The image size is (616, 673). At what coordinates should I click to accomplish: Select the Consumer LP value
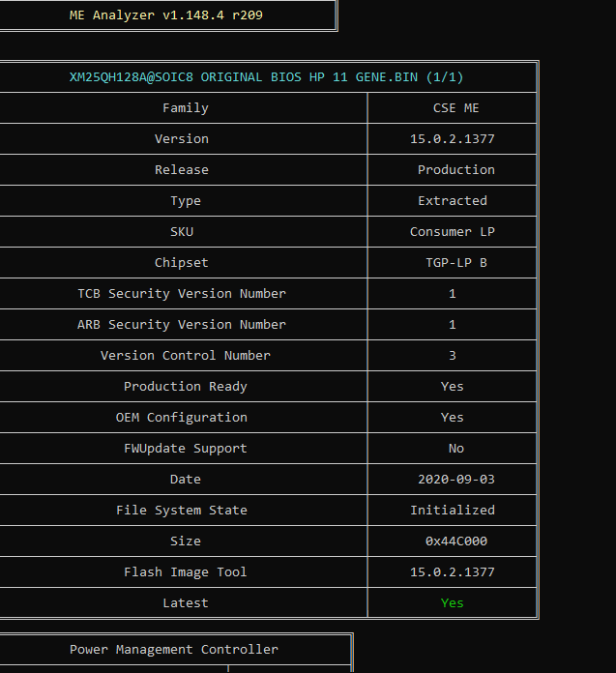click(x=453, y=232)
